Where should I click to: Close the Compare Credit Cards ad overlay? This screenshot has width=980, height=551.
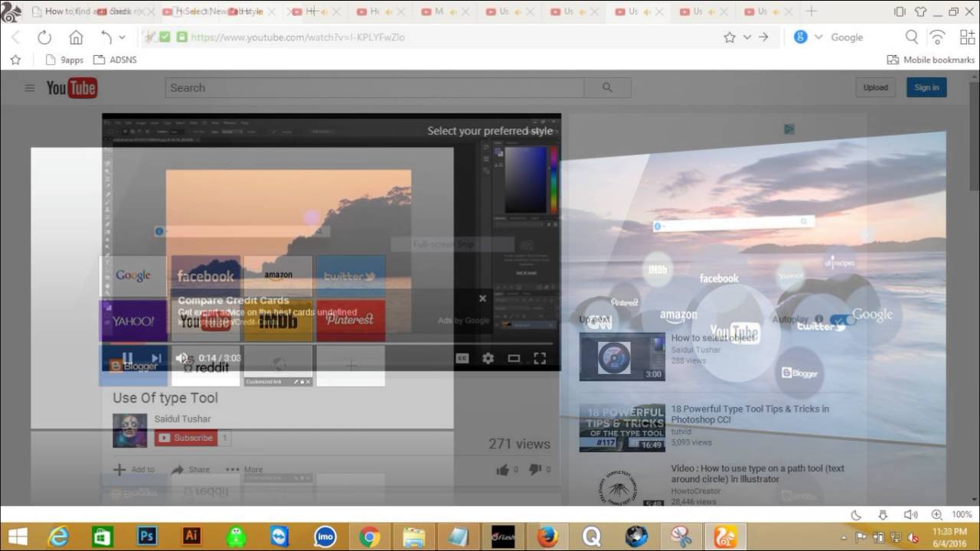pyautogui.click(x=482, y=298)
